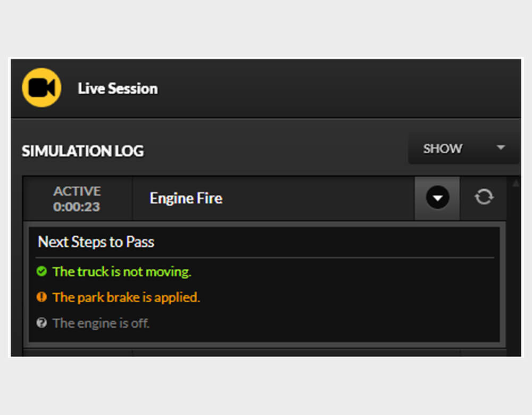The height and width of the screenshot is (415, 532).
Task: Click the Next Steps to Pass header
Action: [96, 242]
